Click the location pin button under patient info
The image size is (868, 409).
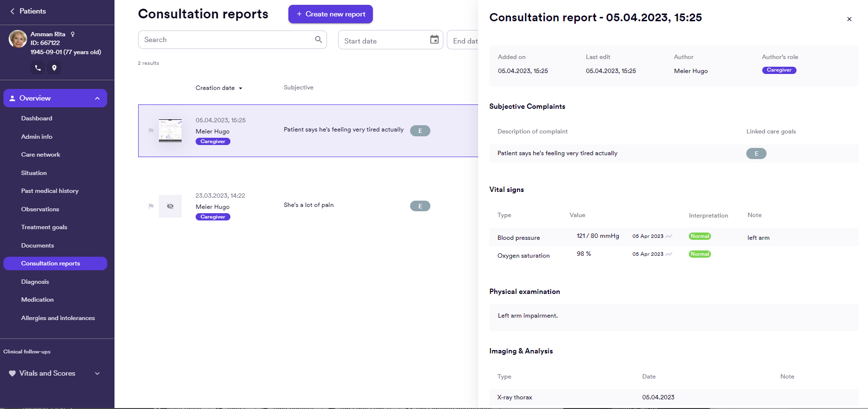55,68
